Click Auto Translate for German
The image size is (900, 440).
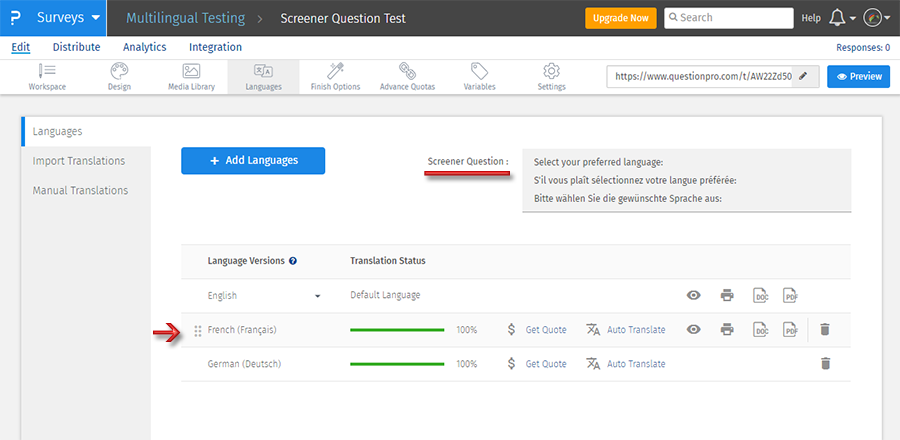click(626, 364)
